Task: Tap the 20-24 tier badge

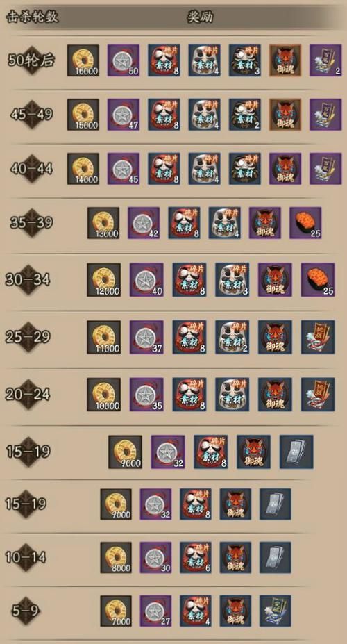Action: pos(28,395)
